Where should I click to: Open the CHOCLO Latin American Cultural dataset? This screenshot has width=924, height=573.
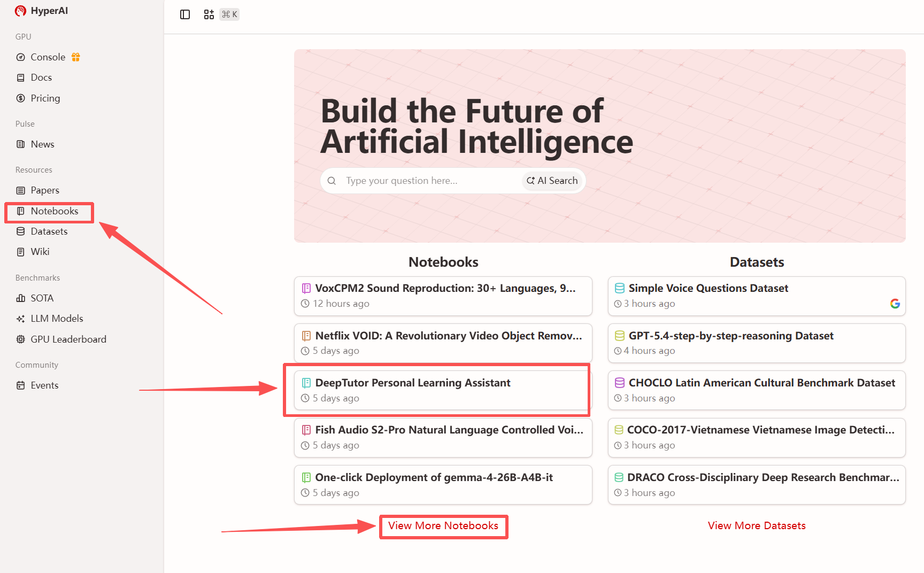pos(761,383)
